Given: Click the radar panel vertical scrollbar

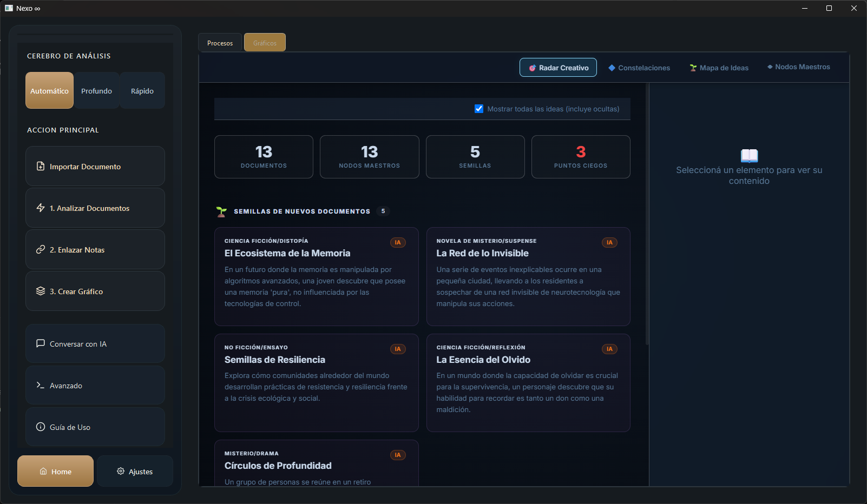Looking at the screenshot, I should click(647, 214).
